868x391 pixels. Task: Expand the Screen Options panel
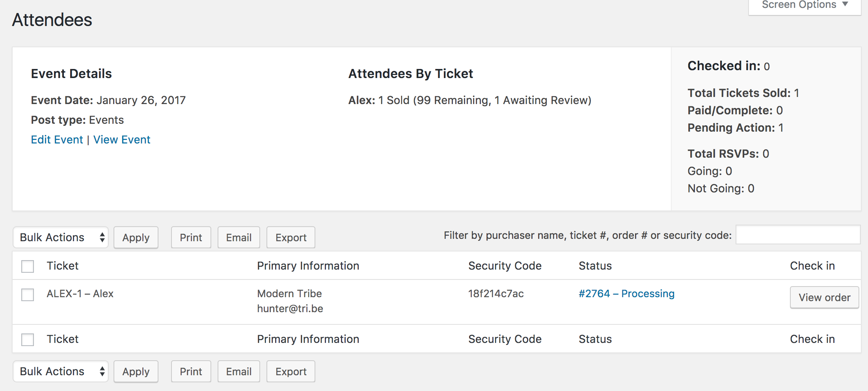click(804, 6)
